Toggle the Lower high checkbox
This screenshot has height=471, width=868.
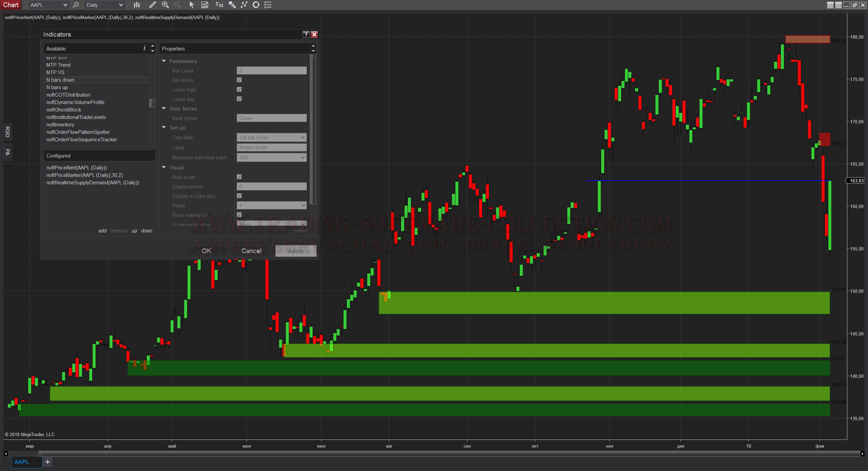click(240, 89)
